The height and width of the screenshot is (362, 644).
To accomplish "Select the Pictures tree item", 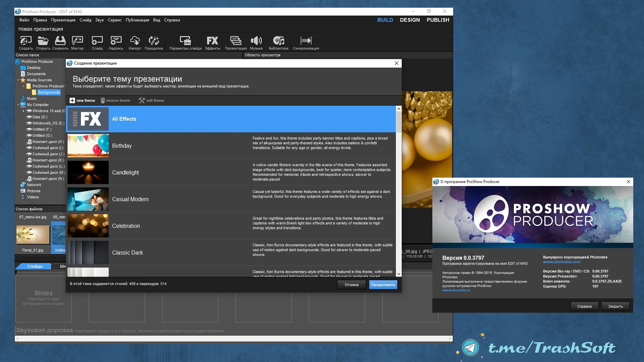I will pos(34,191).
